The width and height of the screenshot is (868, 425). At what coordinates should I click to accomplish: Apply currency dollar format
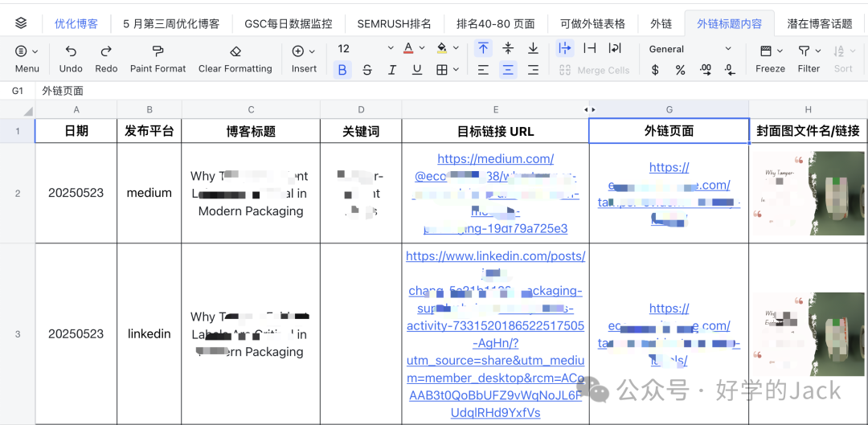coord(656,70)
